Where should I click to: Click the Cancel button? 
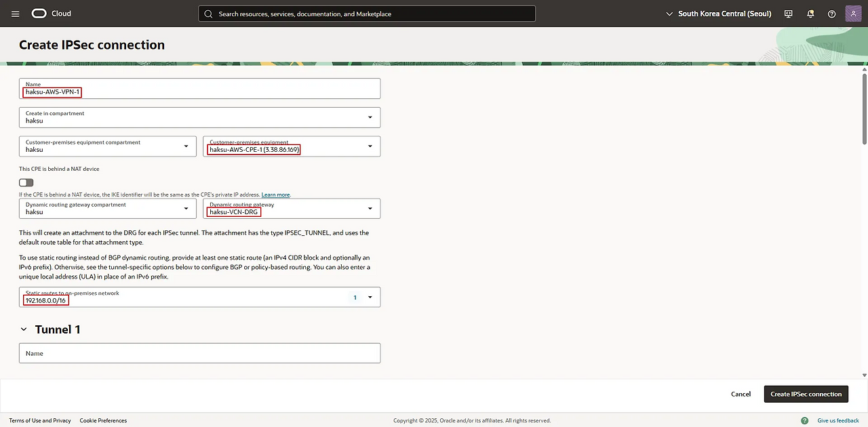[741, 394]
